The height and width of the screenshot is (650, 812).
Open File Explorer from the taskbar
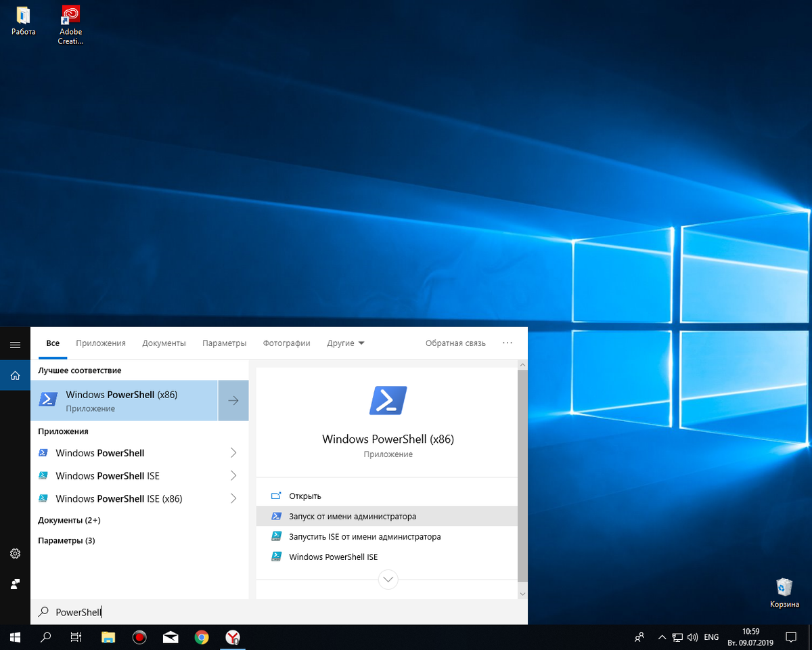[108, 637]
